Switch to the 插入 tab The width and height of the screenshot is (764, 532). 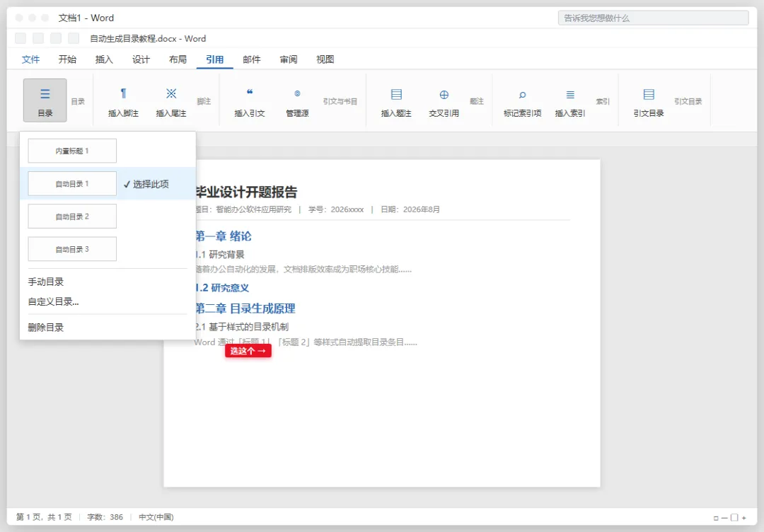tap(104, 59)
